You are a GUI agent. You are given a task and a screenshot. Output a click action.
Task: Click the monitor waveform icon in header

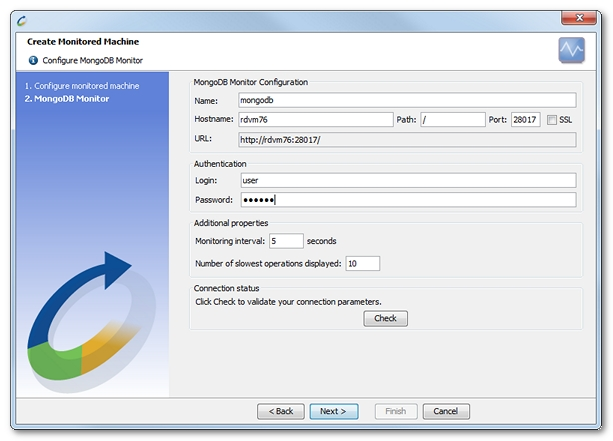click(571, 50)
